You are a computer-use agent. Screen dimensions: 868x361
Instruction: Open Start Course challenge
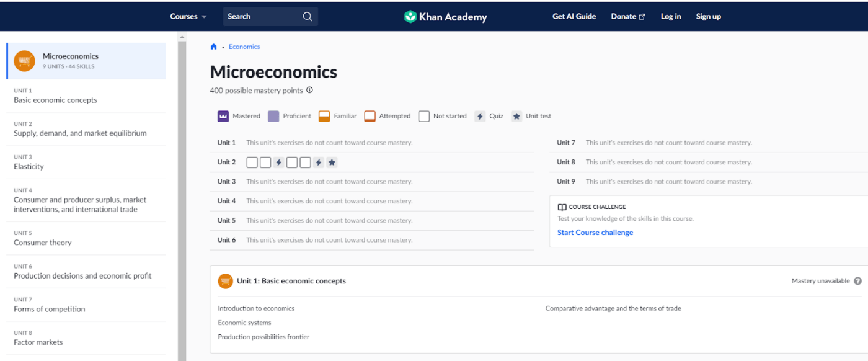point(595,232)
